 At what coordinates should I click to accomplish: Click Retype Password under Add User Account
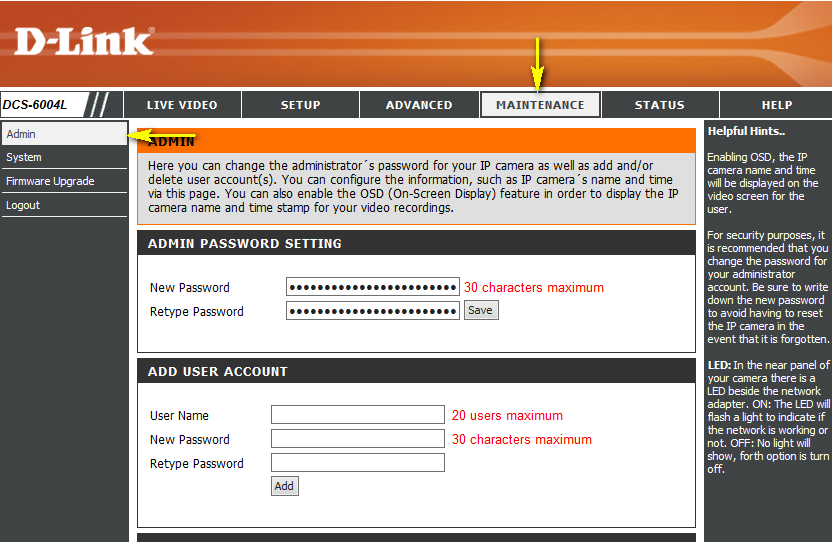357,463
